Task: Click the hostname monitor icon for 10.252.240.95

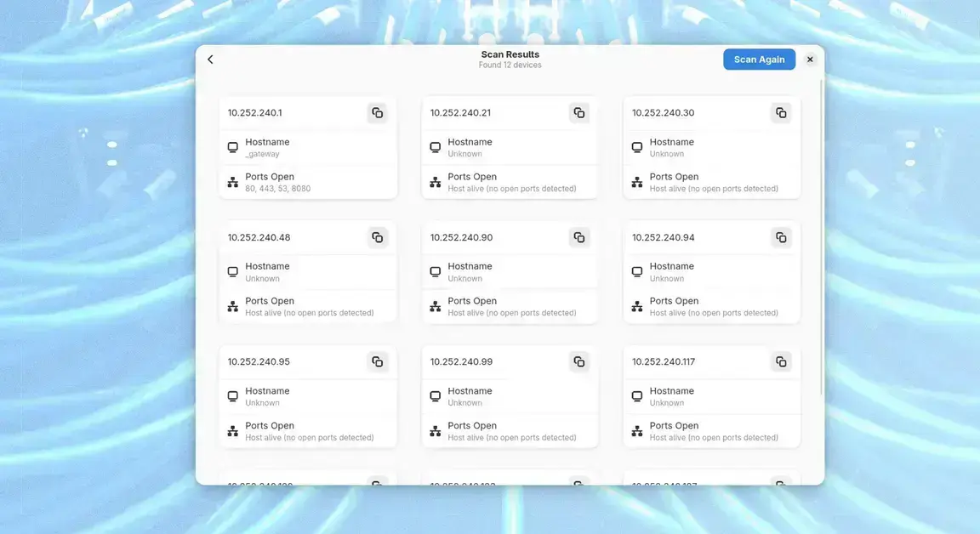Action: [x=232, y=396]
